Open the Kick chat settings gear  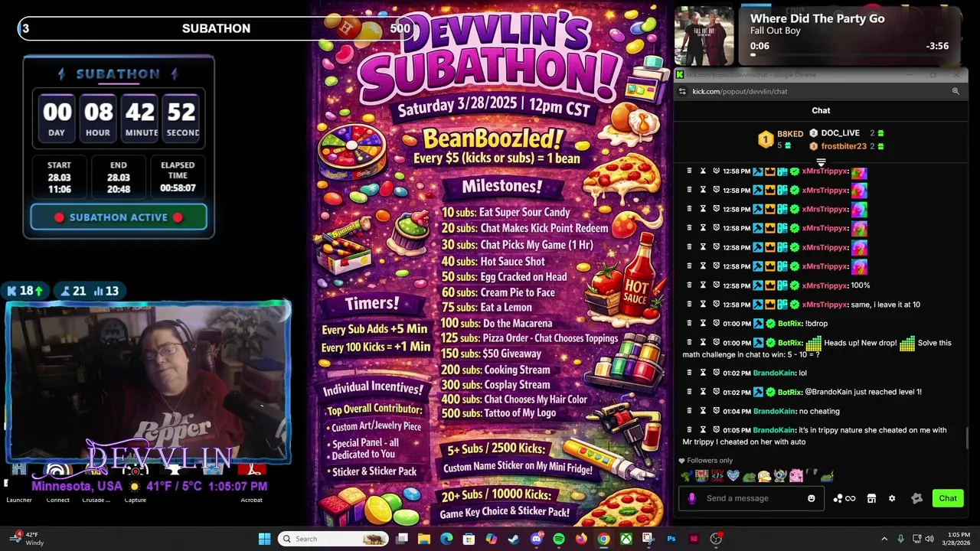pos(892,498)
